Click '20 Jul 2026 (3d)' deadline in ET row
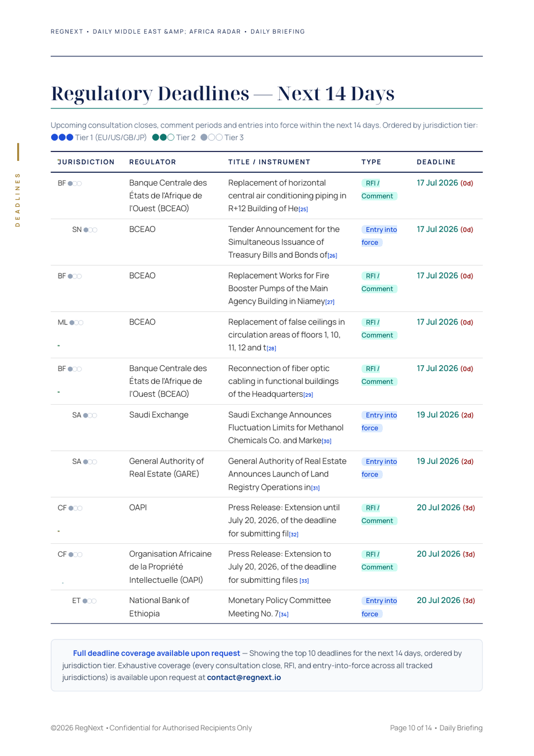The height and width of the screenshot is (756, 534). 446,600
